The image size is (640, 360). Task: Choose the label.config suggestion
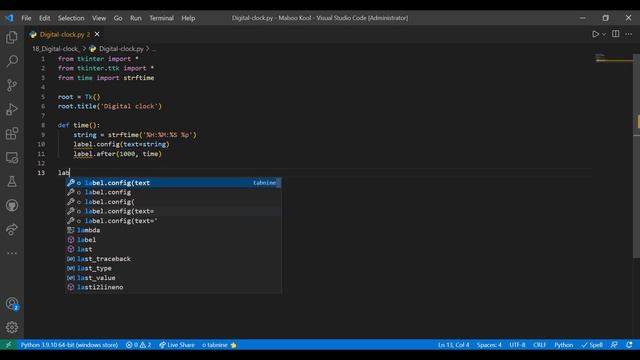(x=173, y=192)
